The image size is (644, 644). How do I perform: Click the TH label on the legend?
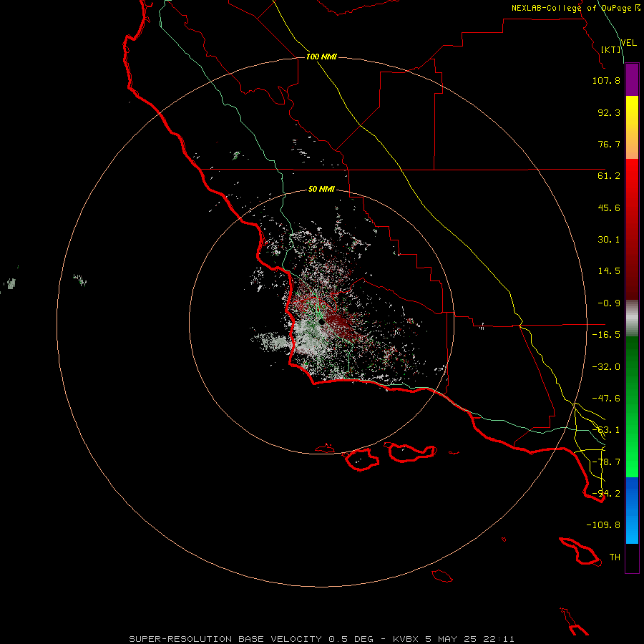click(615, 557)
